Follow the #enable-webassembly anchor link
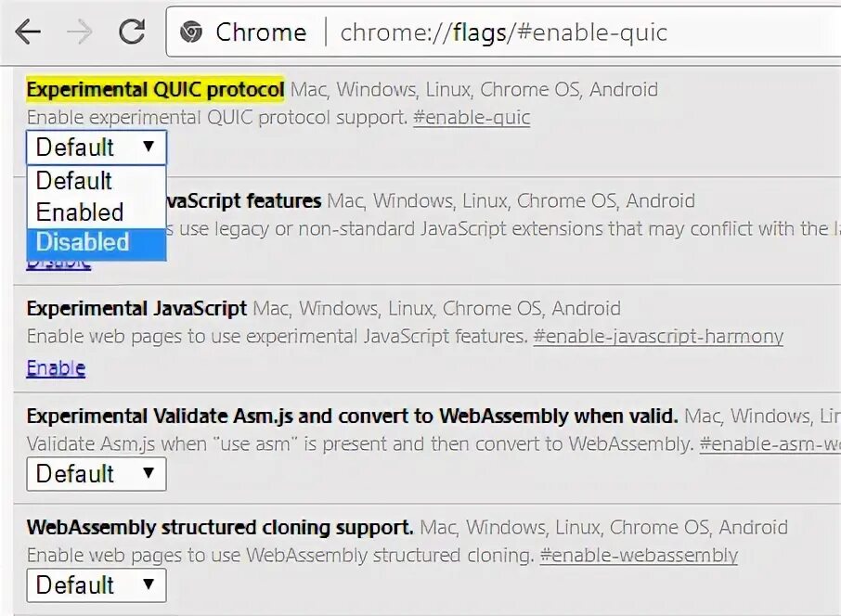Viewport: 841px width, 616px height. coord(639,556)
